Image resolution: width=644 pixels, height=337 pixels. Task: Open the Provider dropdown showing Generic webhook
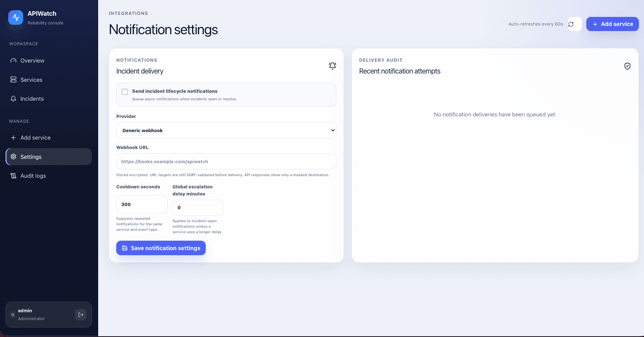click(226, 130)
